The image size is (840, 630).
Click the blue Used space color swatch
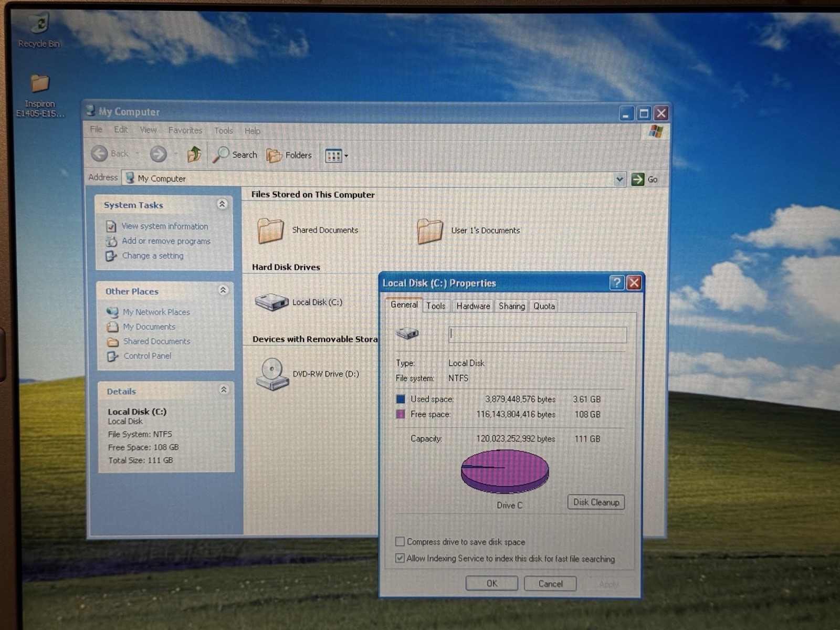tap(401, 399)
